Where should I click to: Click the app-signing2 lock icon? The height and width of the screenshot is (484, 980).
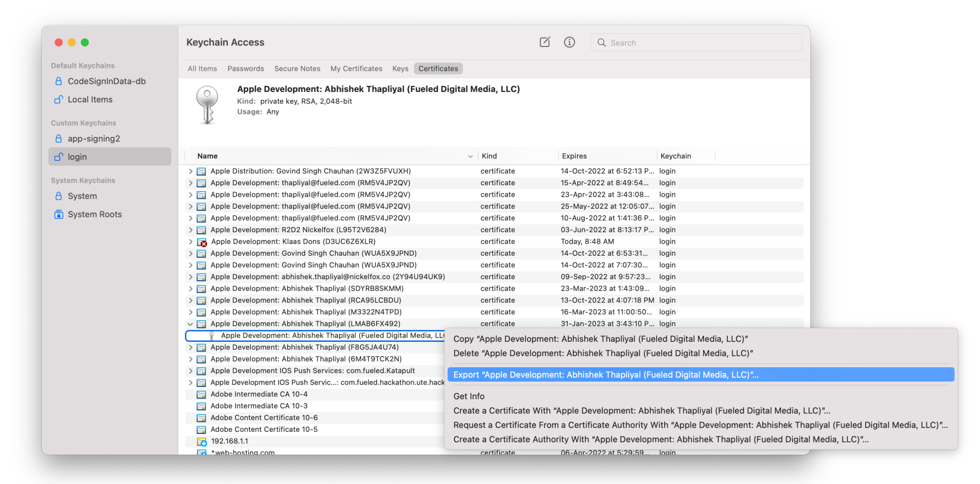point(58,138)
